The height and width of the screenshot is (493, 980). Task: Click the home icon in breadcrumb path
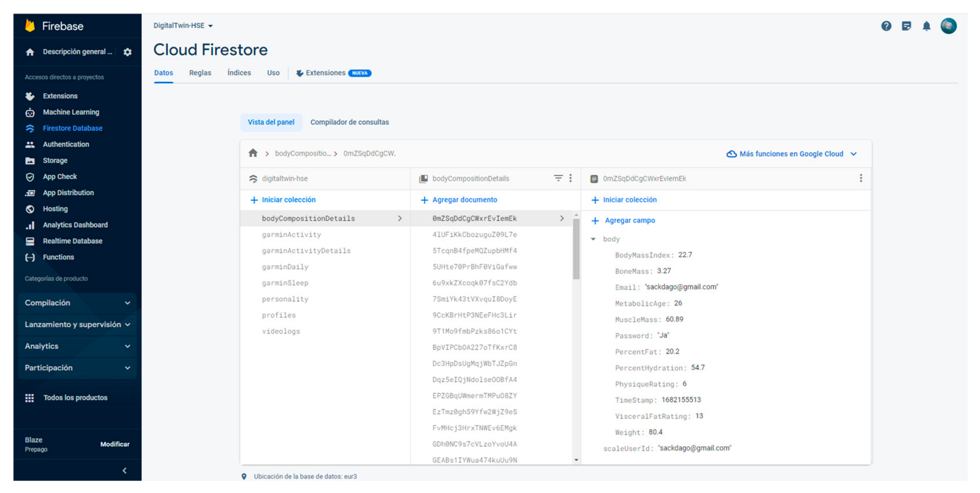[253, 153]
